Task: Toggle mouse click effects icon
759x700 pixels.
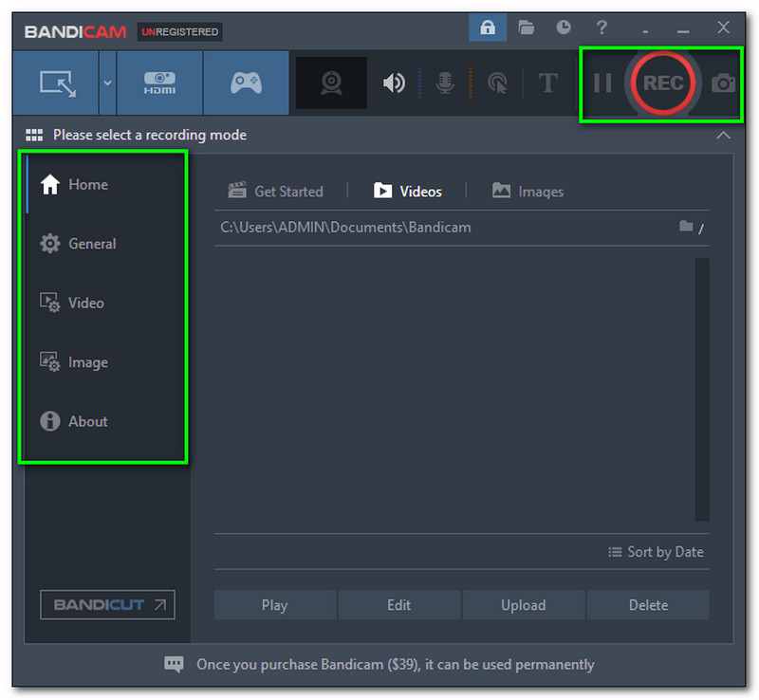Action: [497, 83]
